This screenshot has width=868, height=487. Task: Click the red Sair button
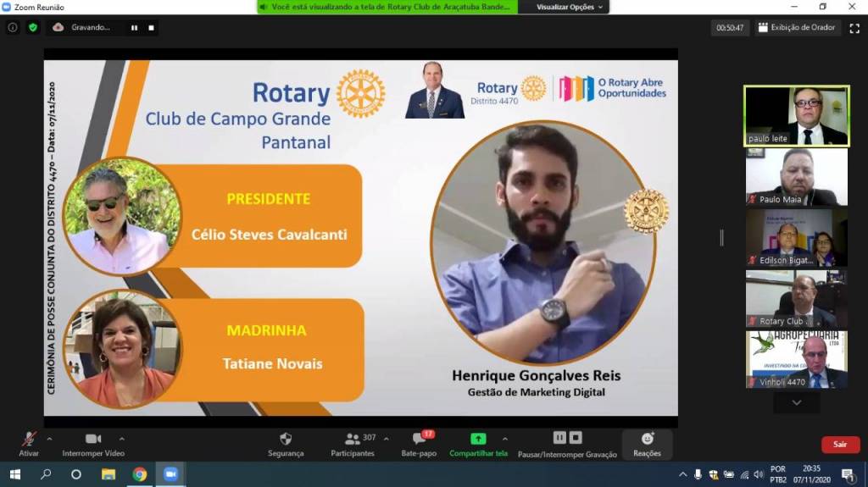pos(840,445)
